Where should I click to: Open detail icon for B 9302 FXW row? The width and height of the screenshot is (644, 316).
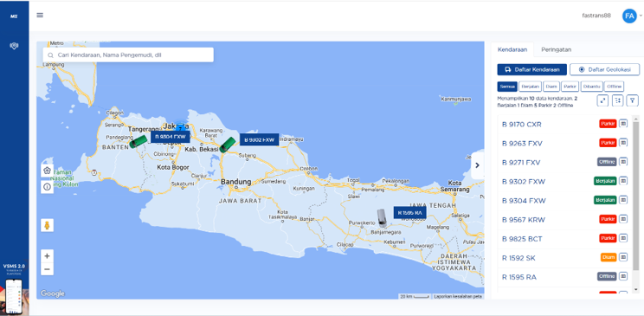pyautogui.click(x=623, y=180)
